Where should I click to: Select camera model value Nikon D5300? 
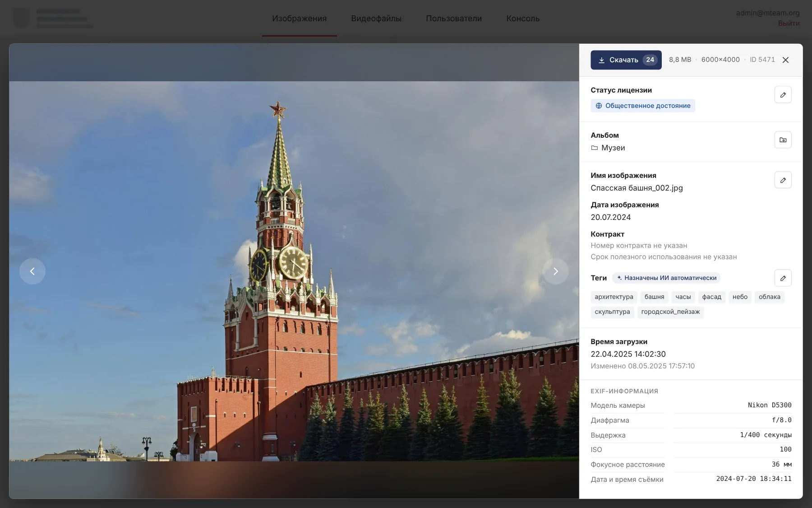(x=770, y=405)
